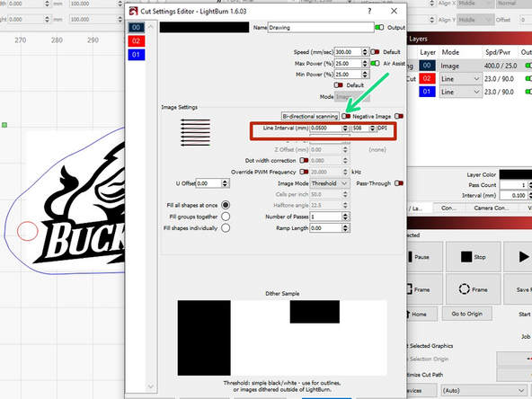
Task: Enable Override PWM Frequency switch
Action: point(304,172)
